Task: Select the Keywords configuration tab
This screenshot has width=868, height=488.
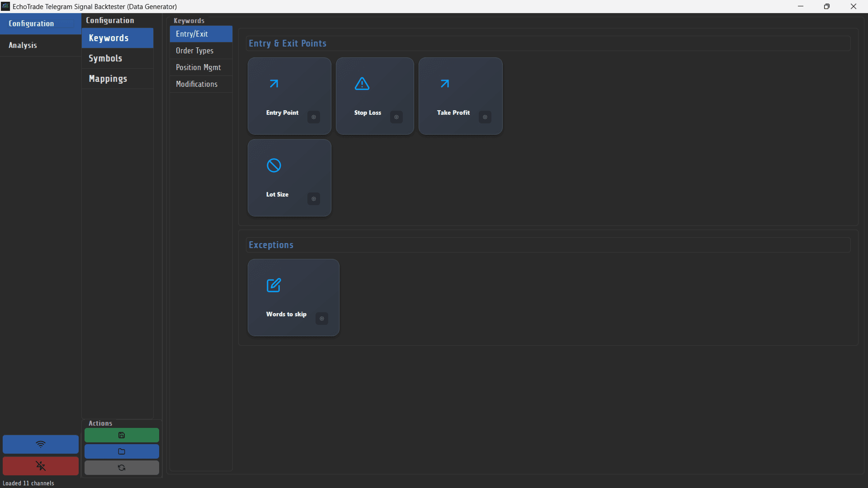Action: pyautogui.click(x=118, y=38)
